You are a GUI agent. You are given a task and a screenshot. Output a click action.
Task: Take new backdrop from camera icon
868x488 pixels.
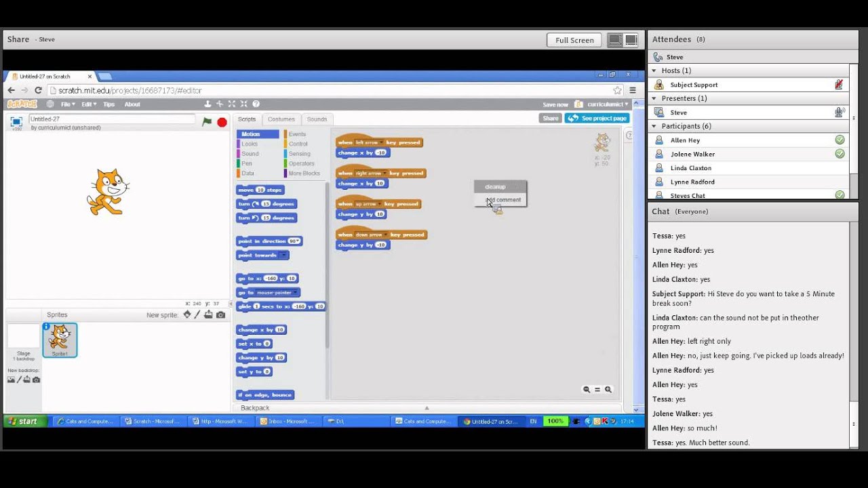pos(37,380)
